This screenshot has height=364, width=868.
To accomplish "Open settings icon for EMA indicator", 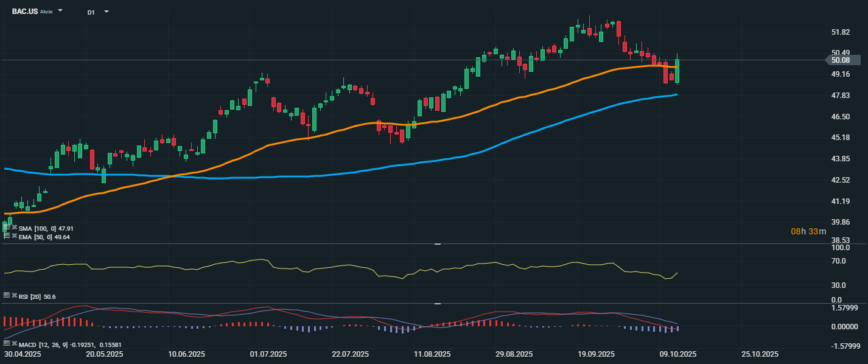I will [x=7, y=236].
